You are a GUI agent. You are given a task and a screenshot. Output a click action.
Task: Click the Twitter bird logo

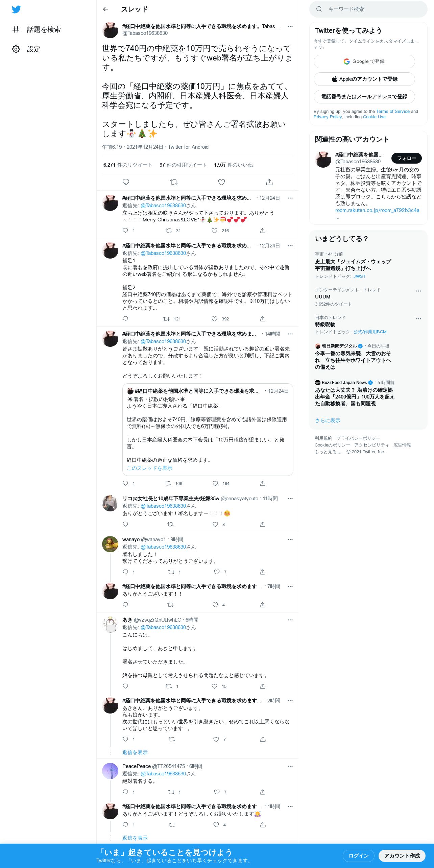point(16,9)
